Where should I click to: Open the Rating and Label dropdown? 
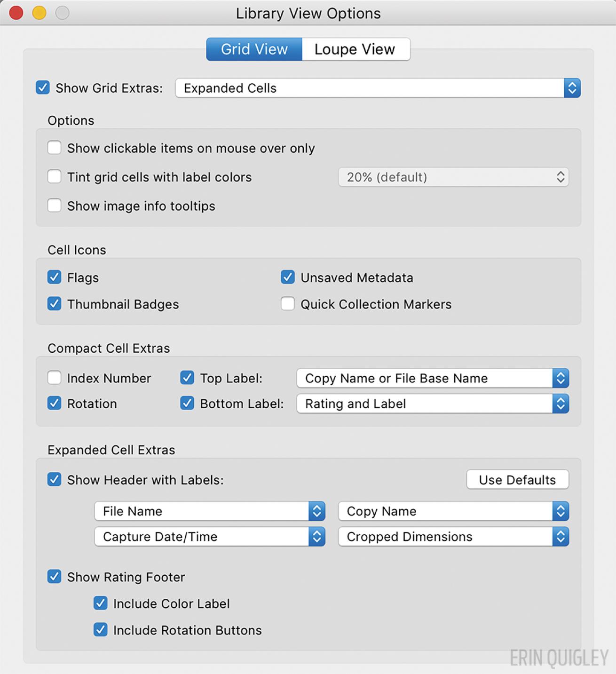click(432, 404)
